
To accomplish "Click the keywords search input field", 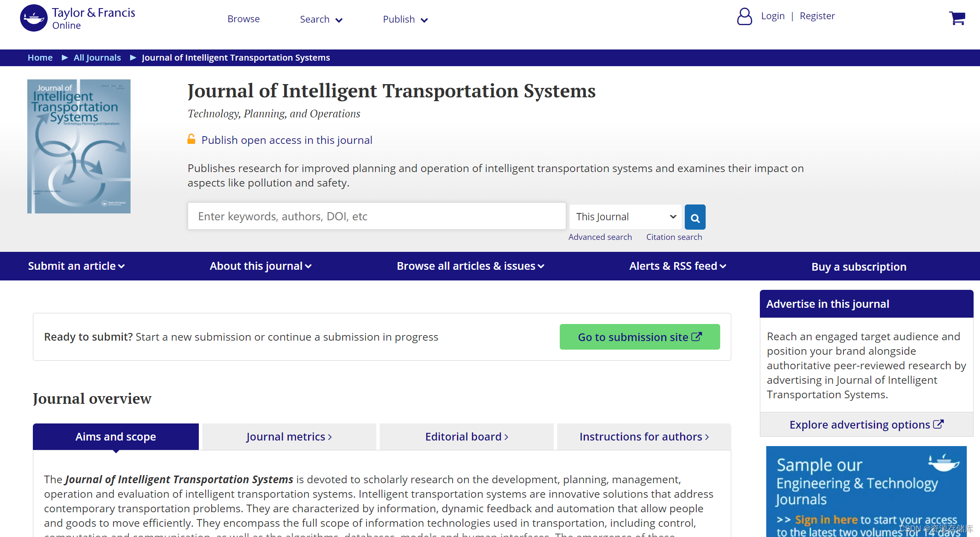I will (x=376, y=216).
